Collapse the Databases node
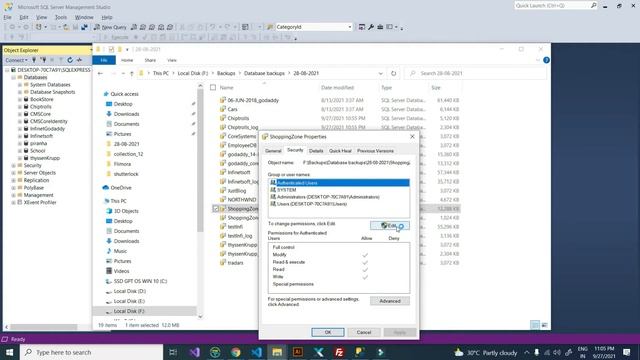This screenshot has height=360, width=640. [13, 78]
